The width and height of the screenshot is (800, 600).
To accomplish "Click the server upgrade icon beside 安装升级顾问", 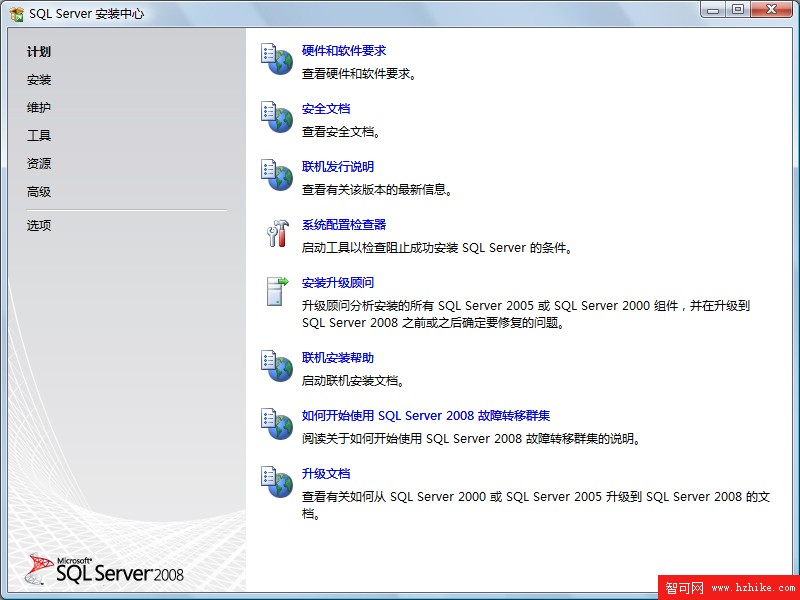I will coord(277,291).
